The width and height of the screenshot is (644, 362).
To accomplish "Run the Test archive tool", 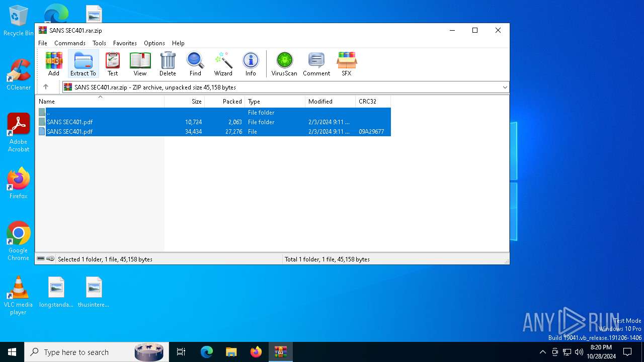I will tap(113, 64).
